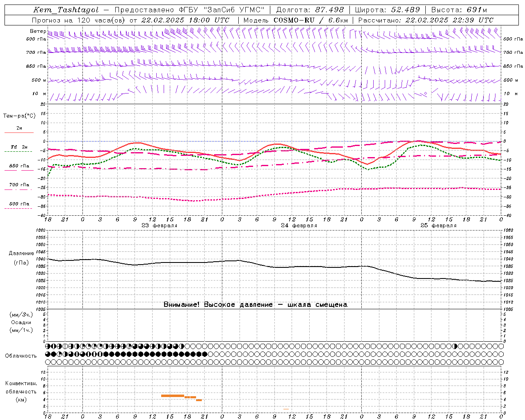Click the 'Ветер' wind panel label

[38, 31]
